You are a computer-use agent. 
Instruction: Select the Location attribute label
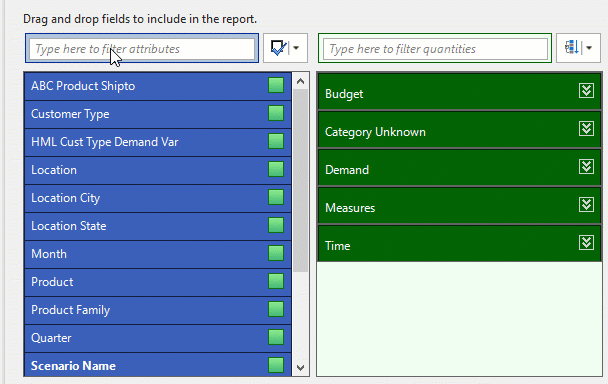54,170
